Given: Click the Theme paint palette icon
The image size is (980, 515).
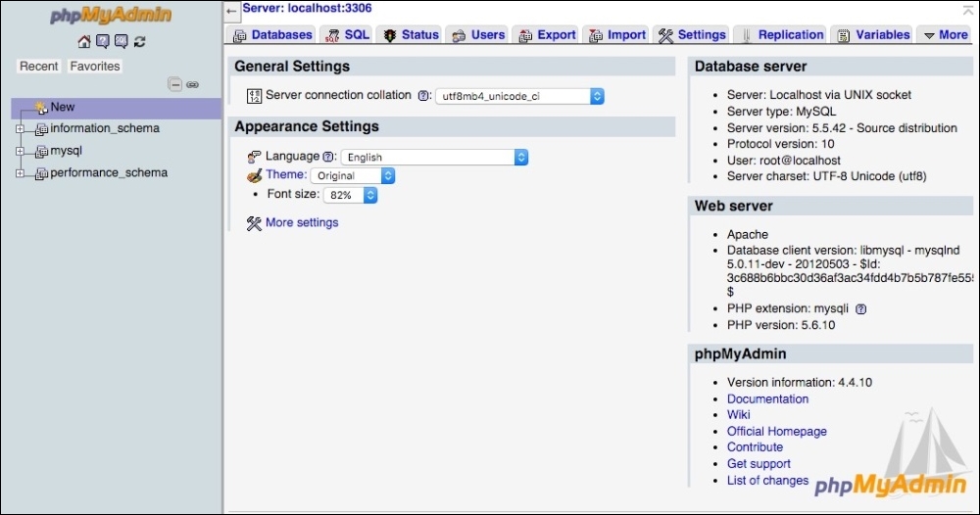Looking at the screenshot, I should [254, 175].
